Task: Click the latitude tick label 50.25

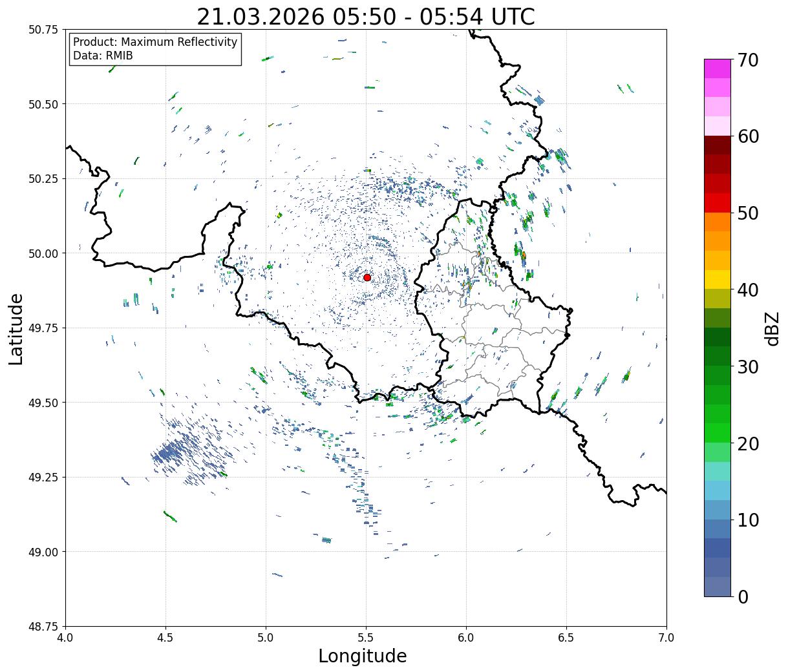Action: tap(43, 179)
